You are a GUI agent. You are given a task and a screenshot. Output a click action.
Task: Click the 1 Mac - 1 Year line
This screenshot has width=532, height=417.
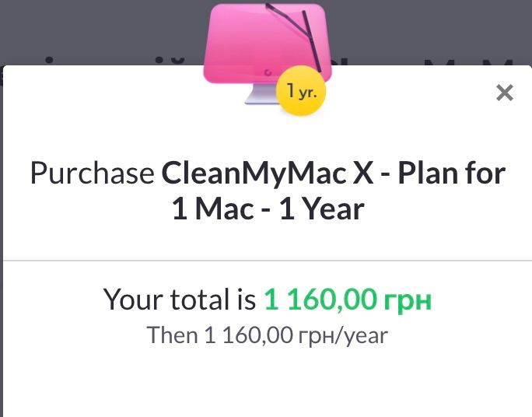(x=268, y=209)
